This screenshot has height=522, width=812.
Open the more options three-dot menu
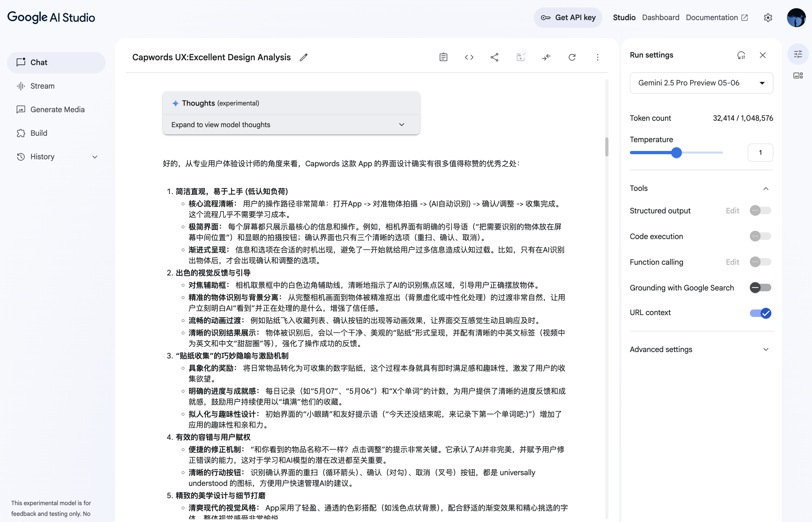tap(597, 57)
